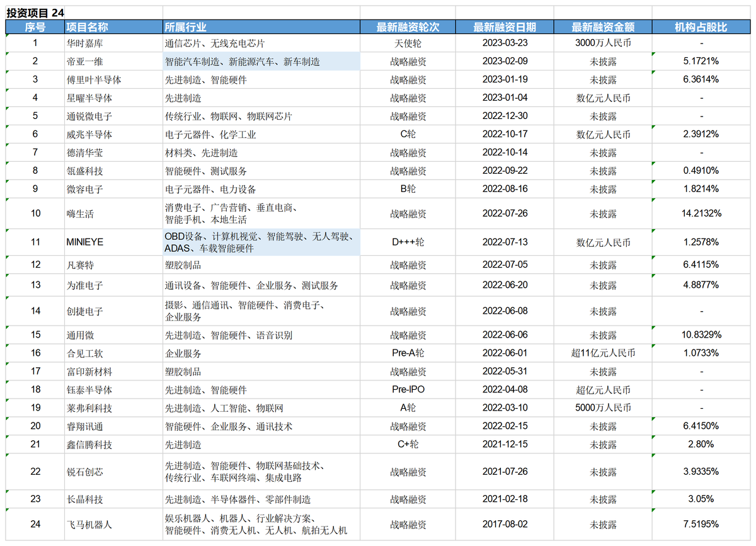Screen dimensions: 756x546
Task: Select the cell 星曜半导体
Action: click(113, 98)
